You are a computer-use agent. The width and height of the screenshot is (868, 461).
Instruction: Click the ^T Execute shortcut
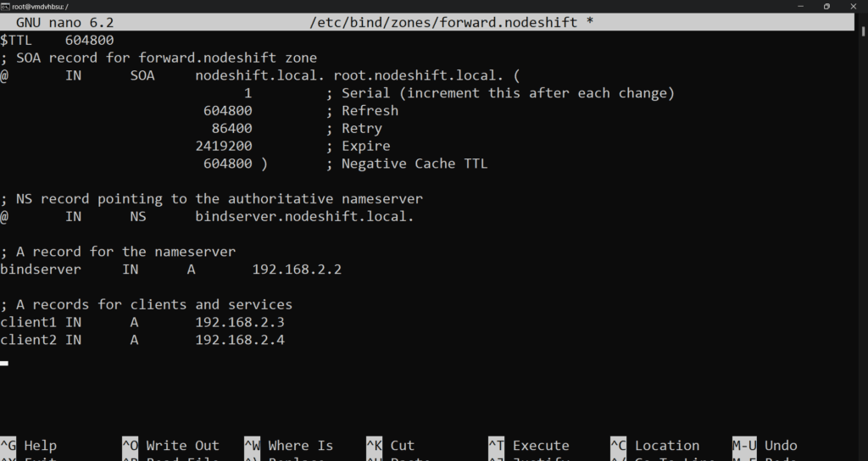tap(528, 445)
